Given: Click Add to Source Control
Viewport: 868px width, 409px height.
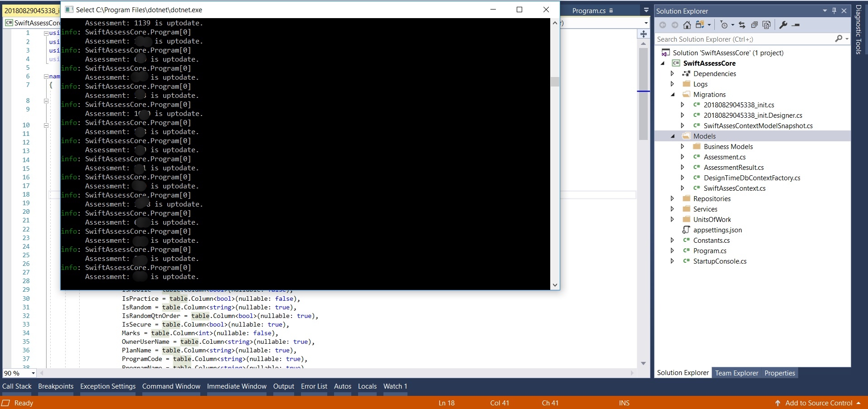Looking at the screenshot, I should 818,403.
